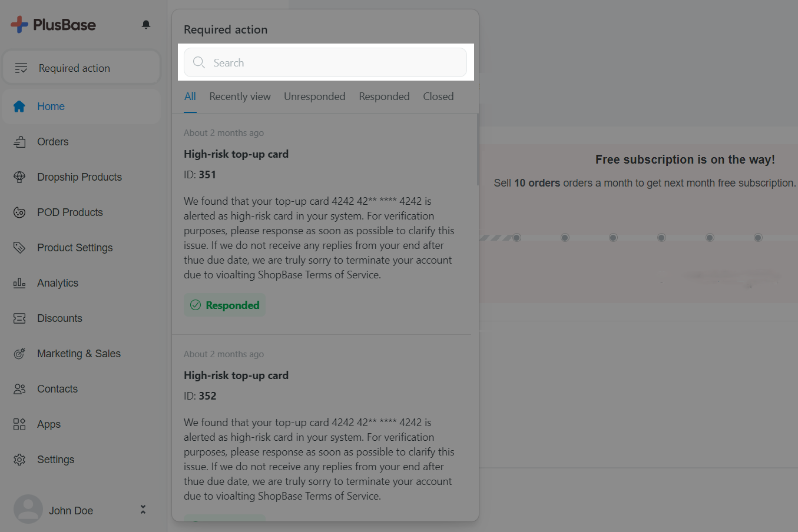Click the Home house icon
798x532 pixels.
pyautogui.click(x=19, y=107)
